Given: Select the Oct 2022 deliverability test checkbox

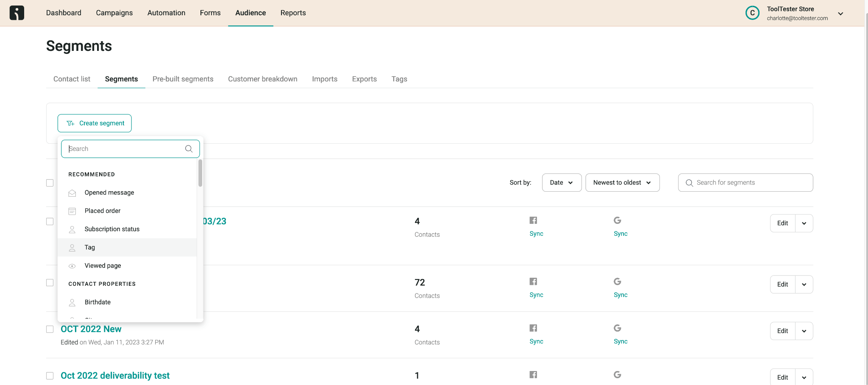Looking at the screenshot, I should [x=50, y=376].
